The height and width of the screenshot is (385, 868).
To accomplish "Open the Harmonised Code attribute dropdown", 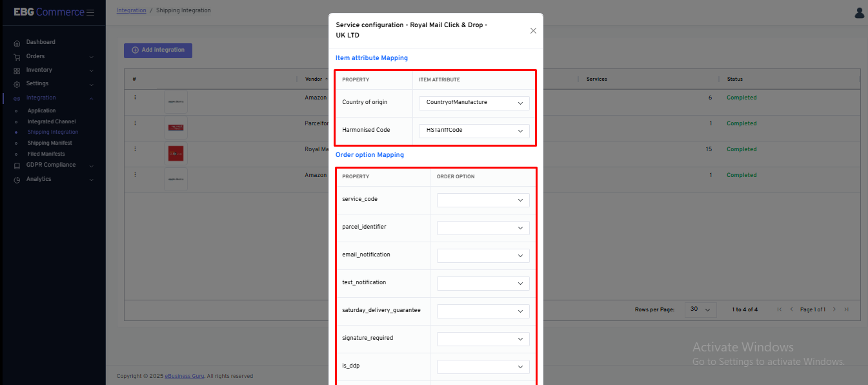I will [474, 130].
